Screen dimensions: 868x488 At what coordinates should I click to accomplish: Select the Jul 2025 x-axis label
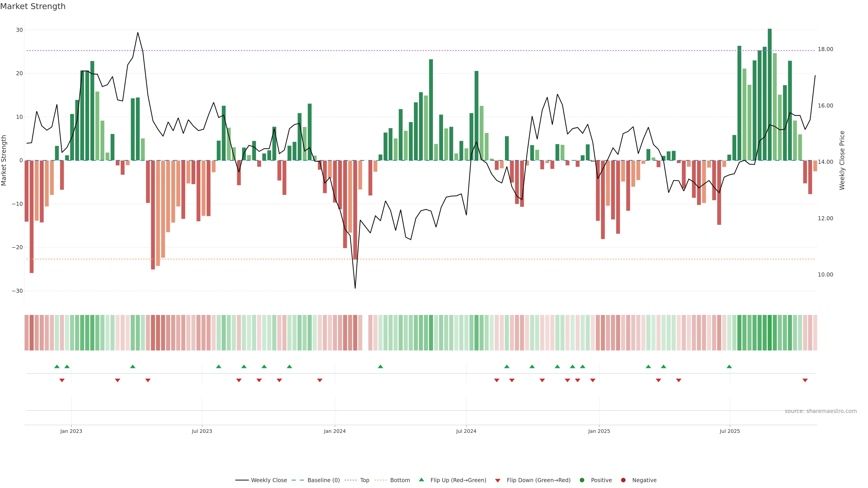(x=729, y=431)
